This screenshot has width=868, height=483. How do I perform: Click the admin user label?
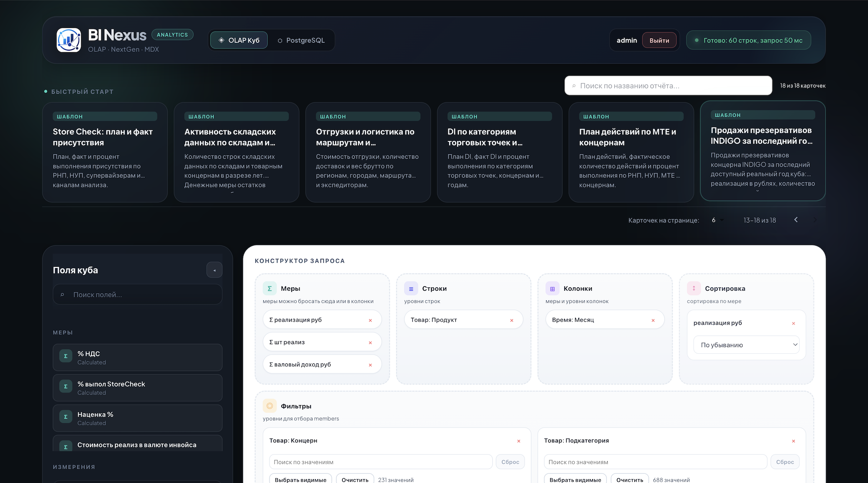[627, 40]
